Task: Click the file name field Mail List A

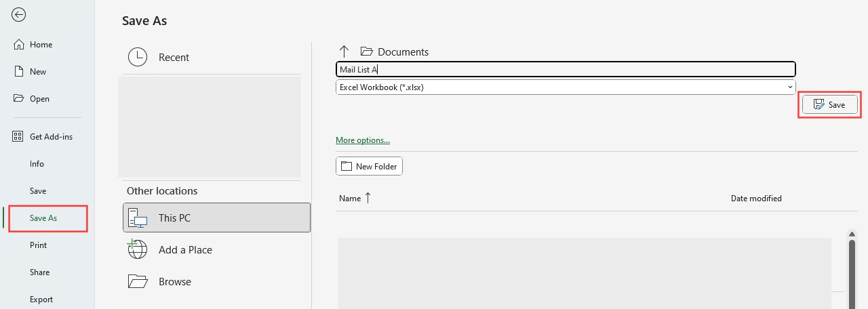Action: 566,69
